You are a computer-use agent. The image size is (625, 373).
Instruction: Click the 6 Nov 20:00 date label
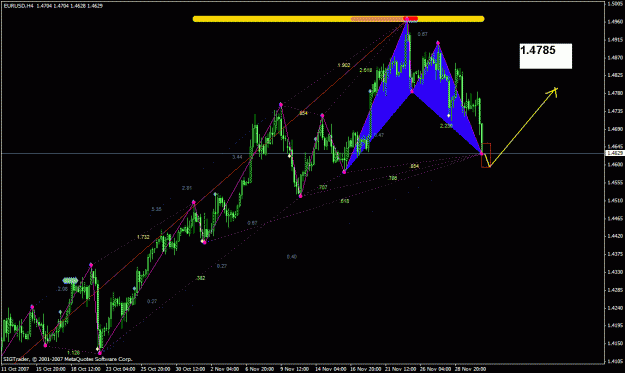(x=259, y=369)
